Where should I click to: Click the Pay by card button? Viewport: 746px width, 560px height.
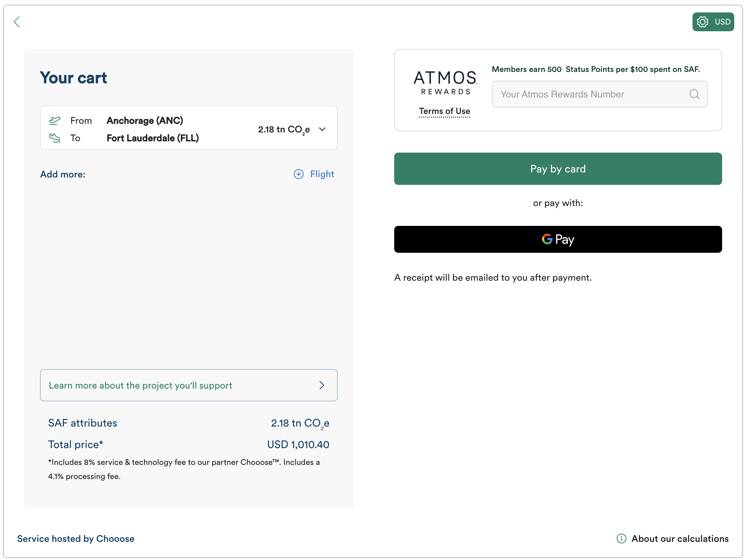click(x=557, y=169)
